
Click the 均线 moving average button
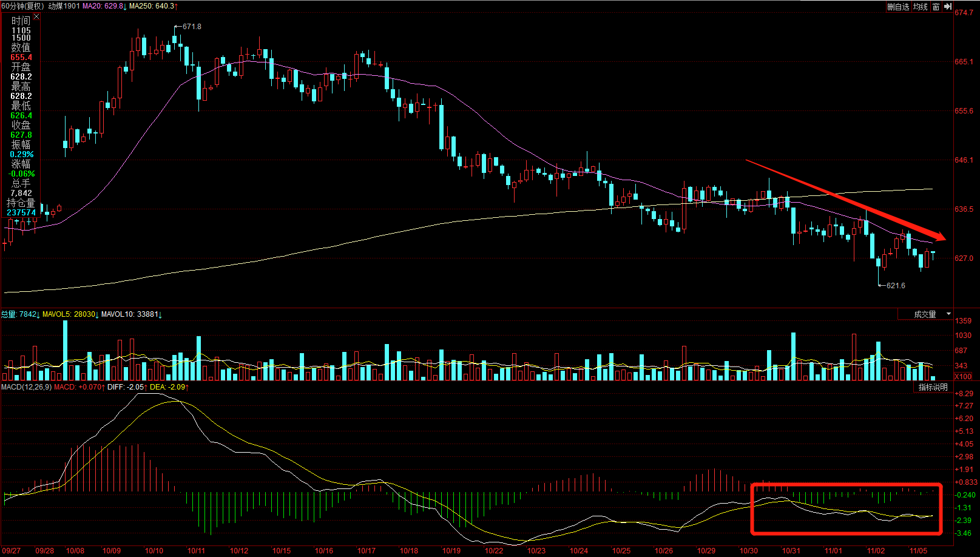coord(921,7)
